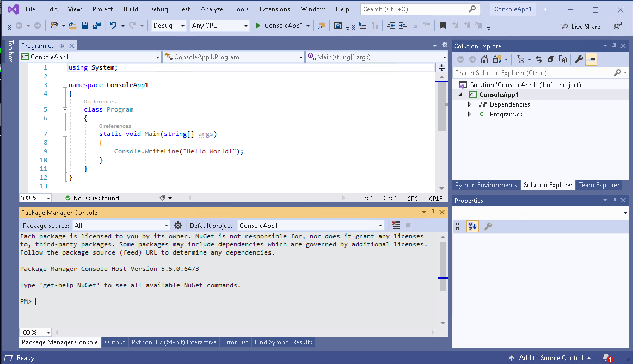
Task: Click the Undo icon in the toolbar
Action: coord(112,25)
